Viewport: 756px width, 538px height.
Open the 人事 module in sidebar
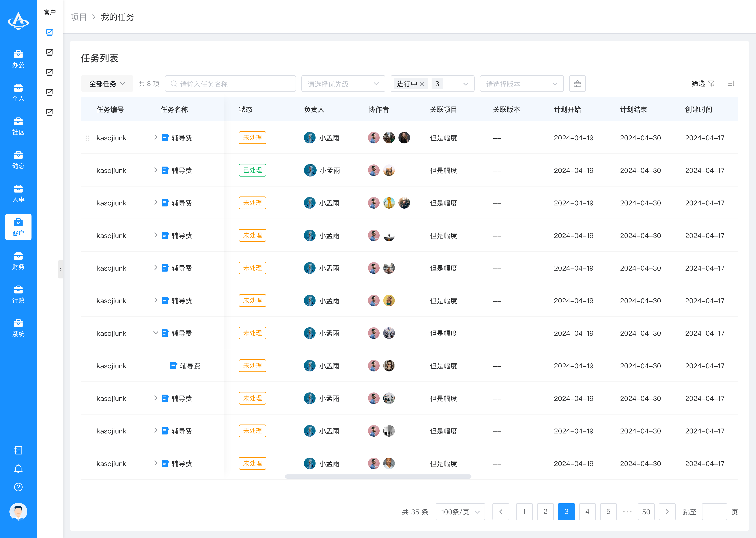tap(18, 194)
